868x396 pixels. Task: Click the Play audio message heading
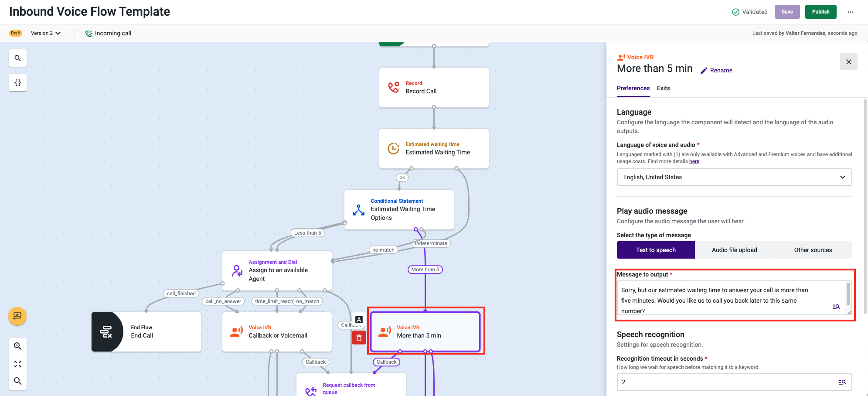(652, 211)
